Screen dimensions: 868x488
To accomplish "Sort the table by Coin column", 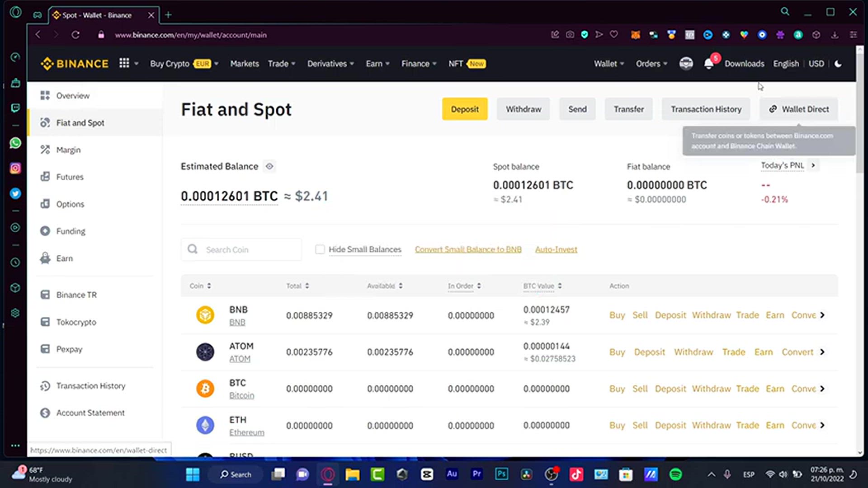I will [200, 286].
